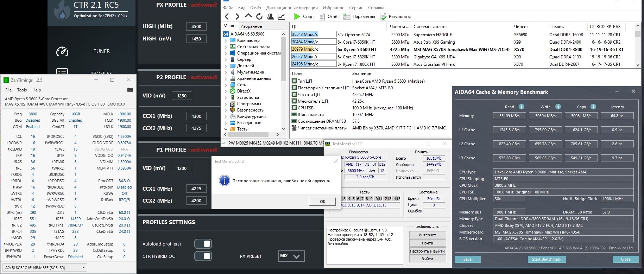Select the Безопасность shield icon in tree

click(x=233, y=110)
